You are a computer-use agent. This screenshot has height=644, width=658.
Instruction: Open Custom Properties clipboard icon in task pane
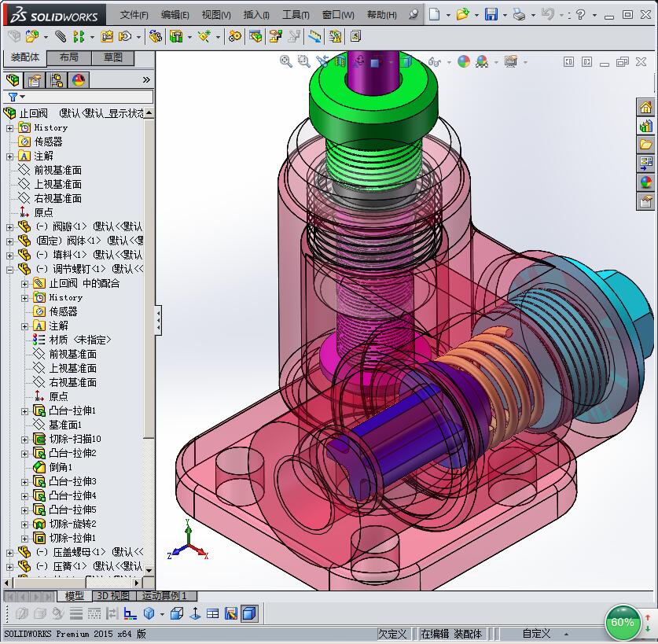point(646,201)
